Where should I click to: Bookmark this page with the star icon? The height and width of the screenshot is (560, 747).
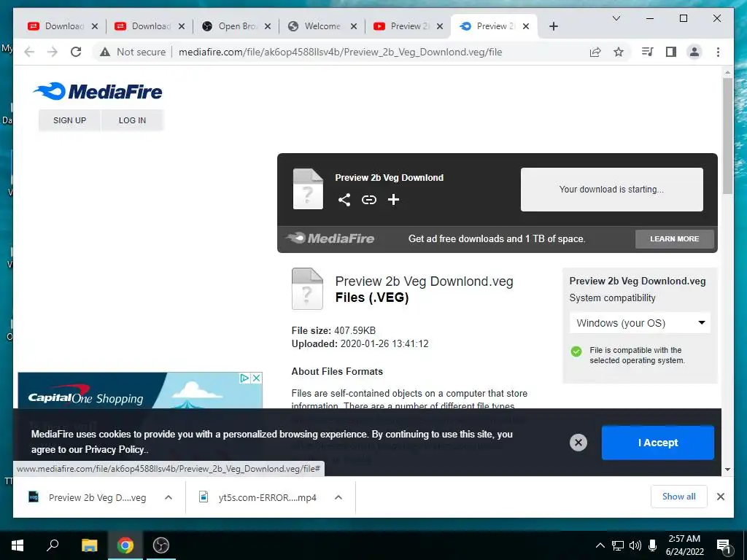[x=619, y=52]
